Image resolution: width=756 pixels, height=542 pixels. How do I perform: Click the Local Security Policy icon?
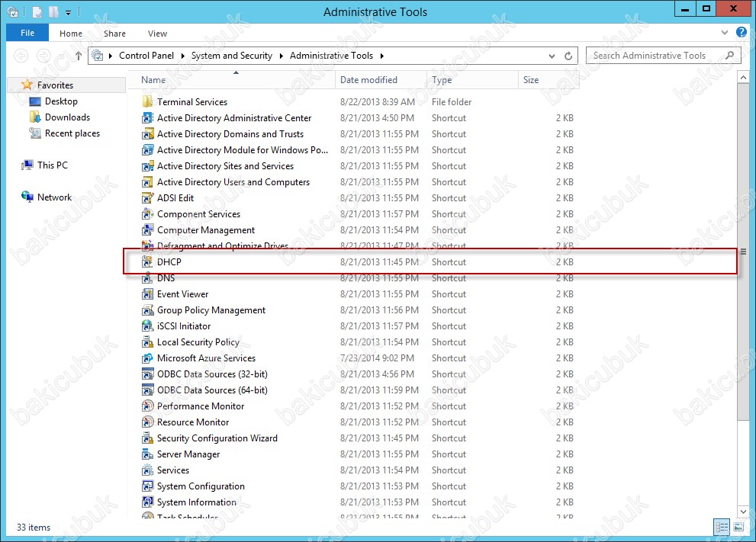147,342
